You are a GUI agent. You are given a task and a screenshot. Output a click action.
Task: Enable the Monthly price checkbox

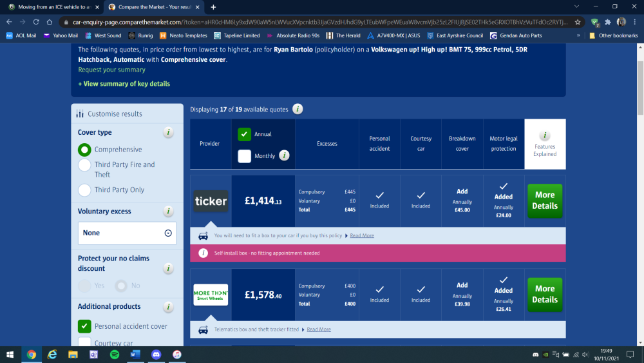pyautogui.click(x=244, y=156)
